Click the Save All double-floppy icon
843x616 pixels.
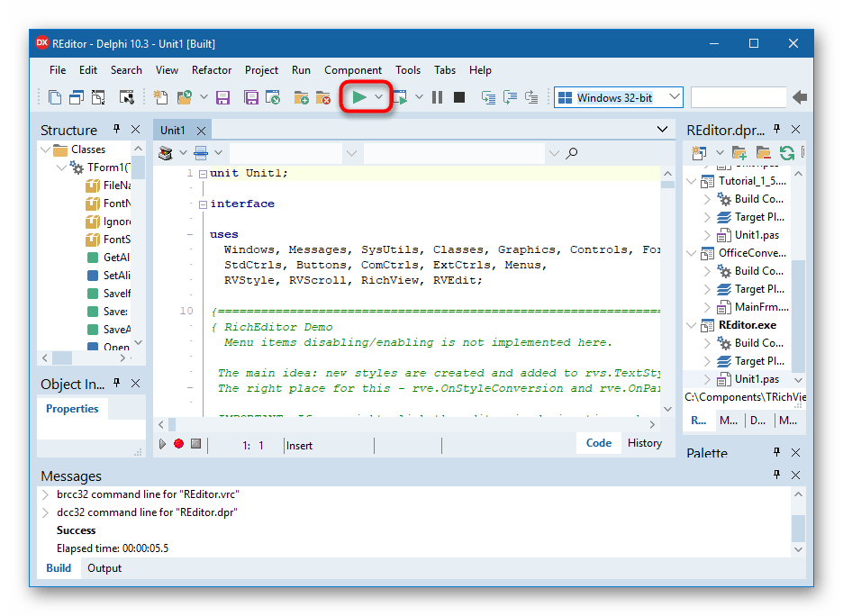[x=250, y=97]
